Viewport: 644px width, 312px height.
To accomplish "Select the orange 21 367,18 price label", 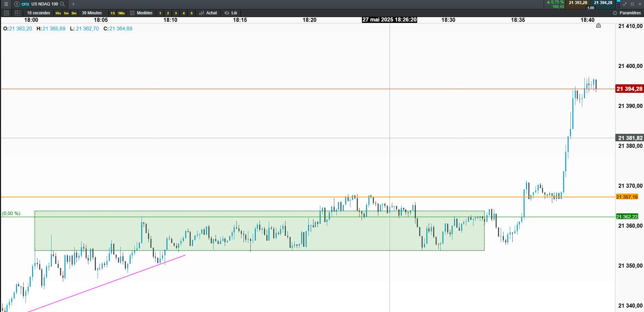I will tap(627, 197).
